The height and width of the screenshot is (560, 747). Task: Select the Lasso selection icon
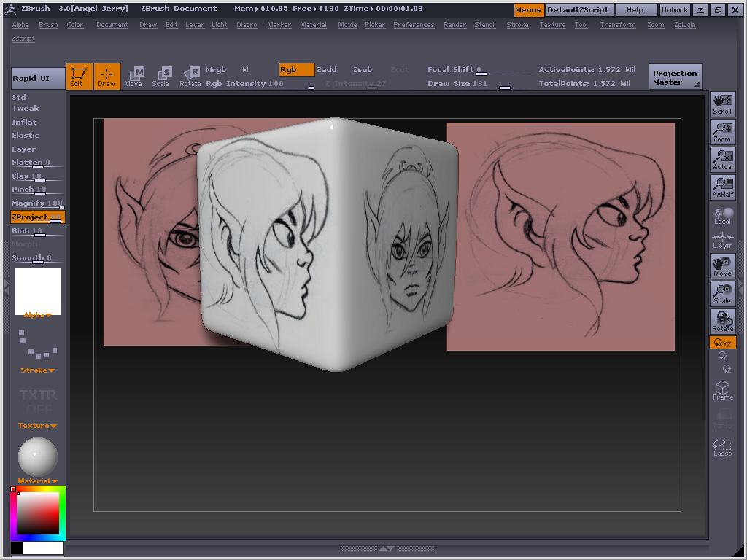[x=722, y=445]
